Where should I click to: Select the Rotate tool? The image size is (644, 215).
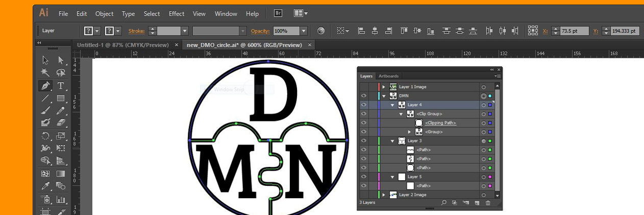45,136
